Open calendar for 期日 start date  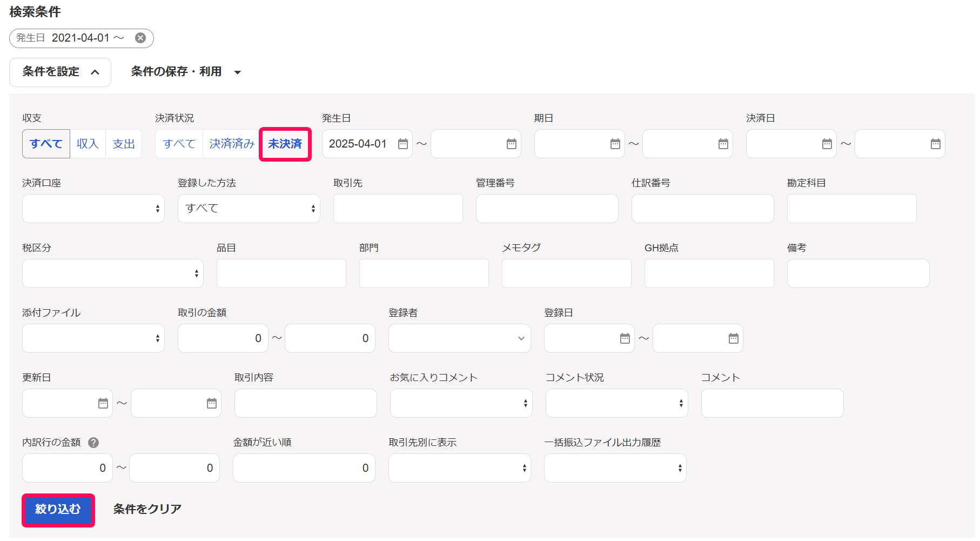[x=615, y=144]
